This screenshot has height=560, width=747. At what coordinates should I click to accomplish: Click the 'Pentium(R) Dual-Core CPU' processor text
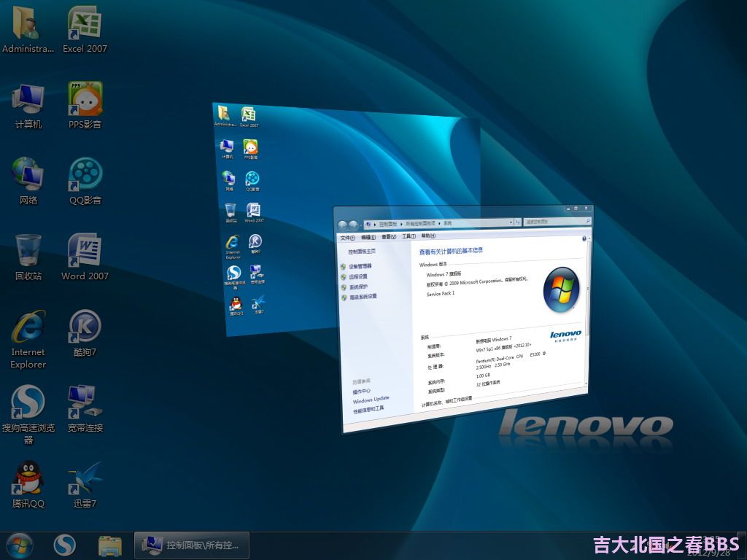499,357
